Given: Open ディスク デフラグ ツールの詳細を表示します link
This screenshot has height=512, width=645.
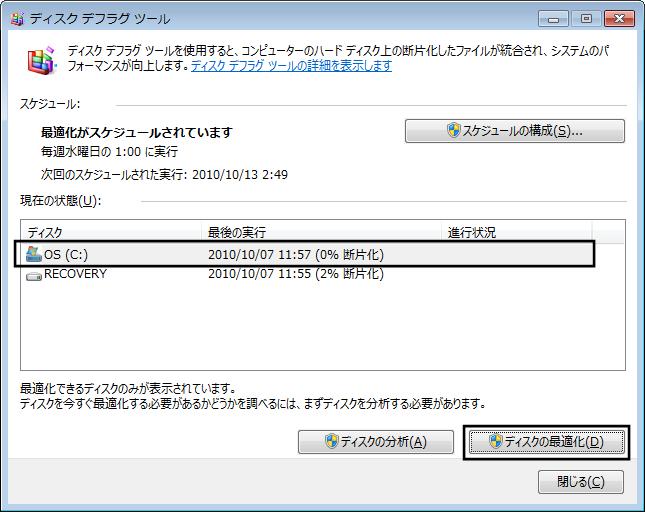Looking at the screenshot, I should [291, 66].
